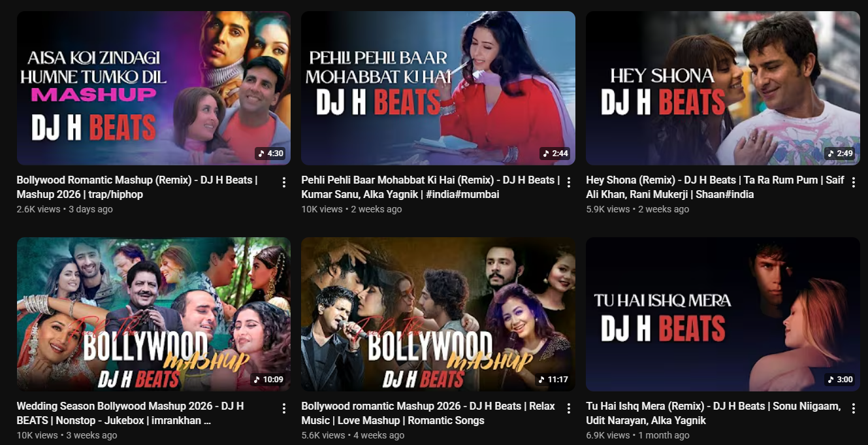
Task: Click the '5.6K views • 4 weeks ago' text
Action: [x=353, y=435]
